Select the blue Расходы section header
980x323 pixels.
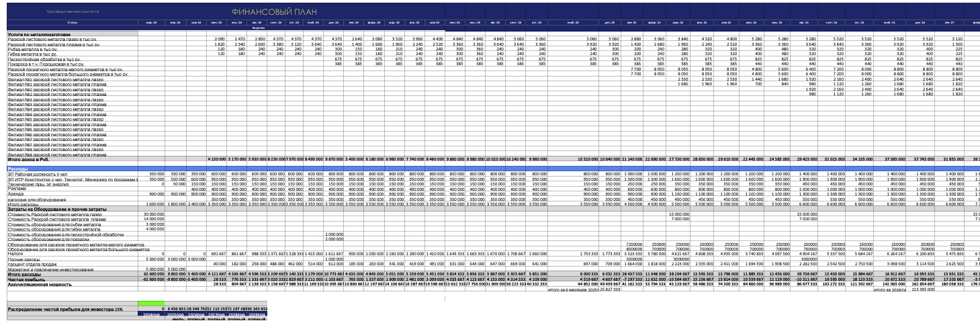[x=18, y=168]
